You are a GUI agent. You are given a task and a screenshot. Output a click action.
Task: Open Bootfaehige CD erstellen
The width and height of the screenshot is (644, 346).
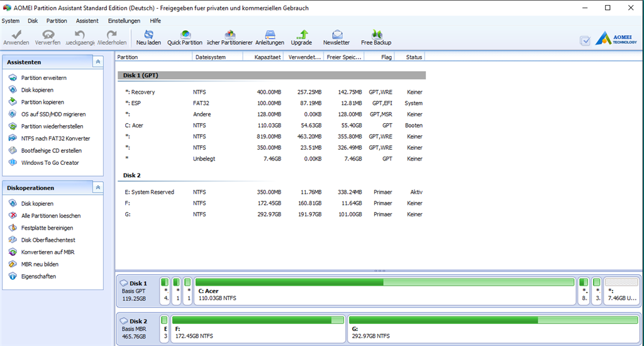coord(52,150)
